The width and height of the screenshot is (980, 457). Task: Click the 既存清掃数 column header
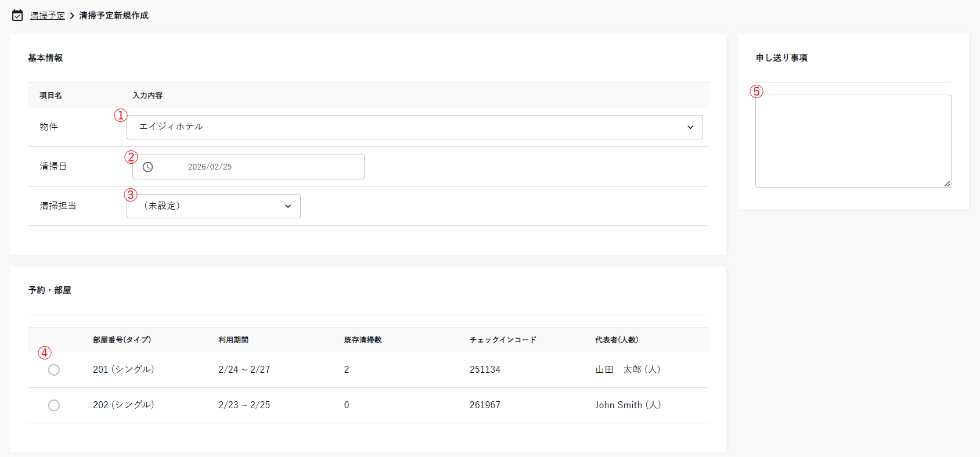coord(363,340)
